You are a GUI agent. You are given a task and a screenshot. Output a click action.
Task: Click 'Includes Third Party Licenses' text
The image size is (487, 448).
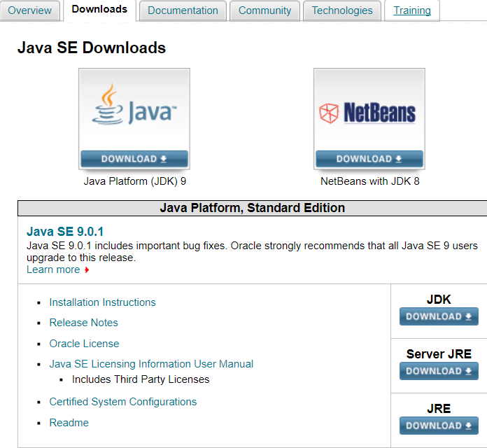tap(141, 379)
